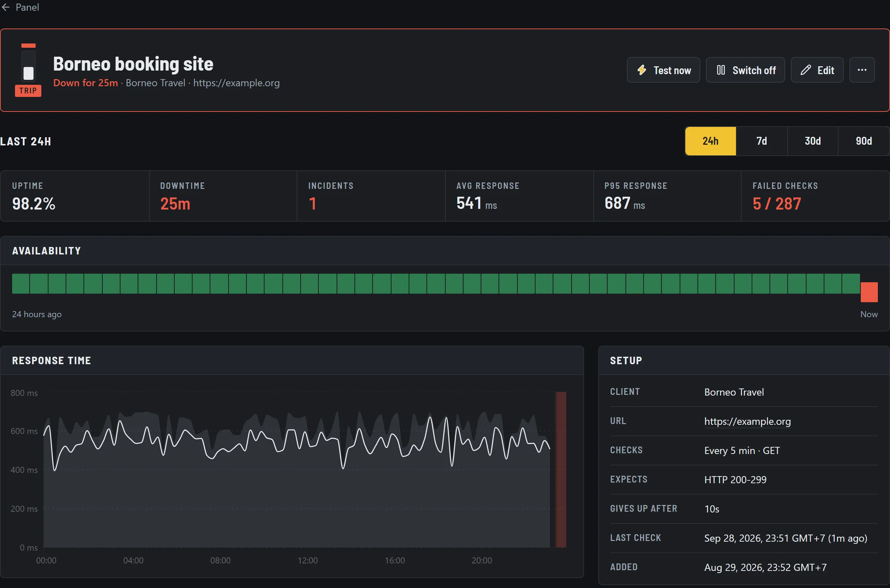Click the Uptime 98.2% value
Screen dimensions: 890x588
click(x=34, y=203)
